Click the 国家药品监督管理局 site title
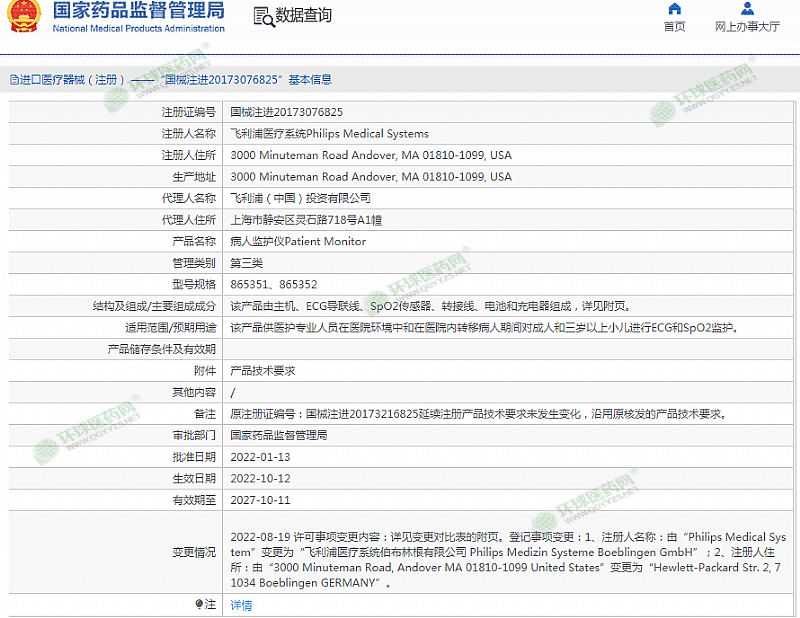Viewport: 800px width, 618px height. point(138,11)
